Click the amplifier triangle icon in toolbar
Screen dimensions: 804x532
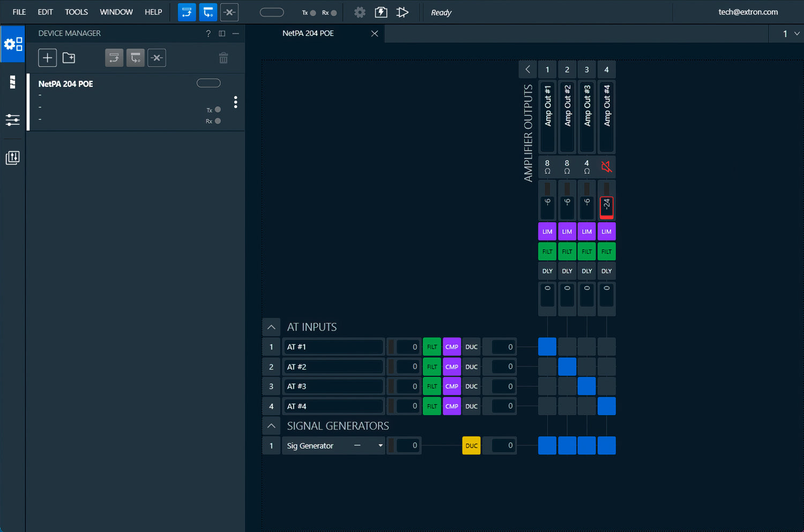403,12
